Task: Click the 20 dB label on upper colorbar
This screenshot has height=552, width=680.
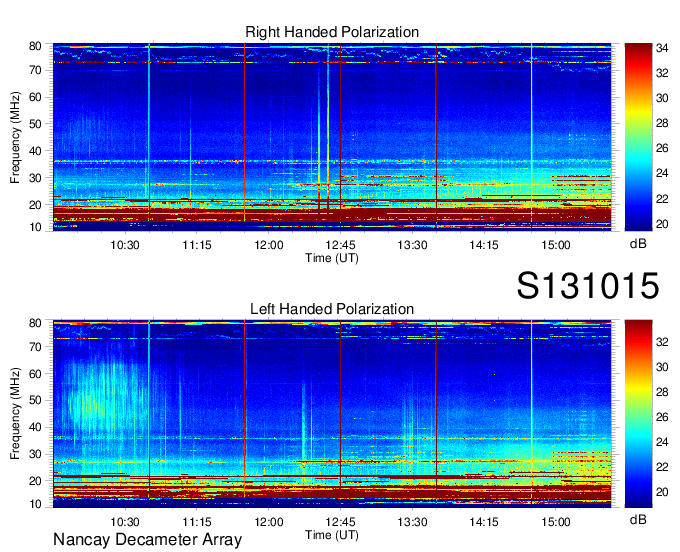Action: 662,224
